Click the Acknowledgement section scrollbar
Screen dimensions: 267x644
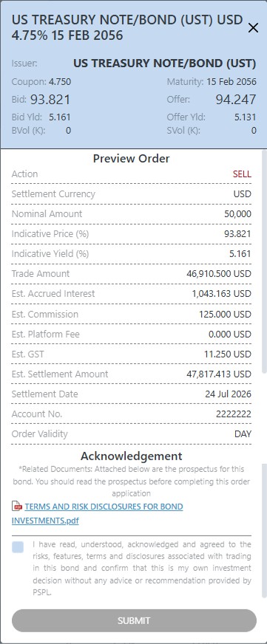coord(265,531)
